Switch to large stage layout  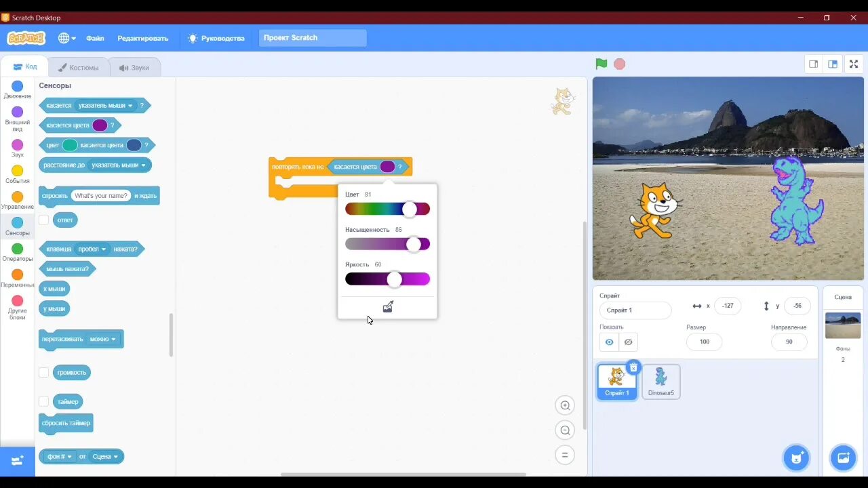(833, 64)
